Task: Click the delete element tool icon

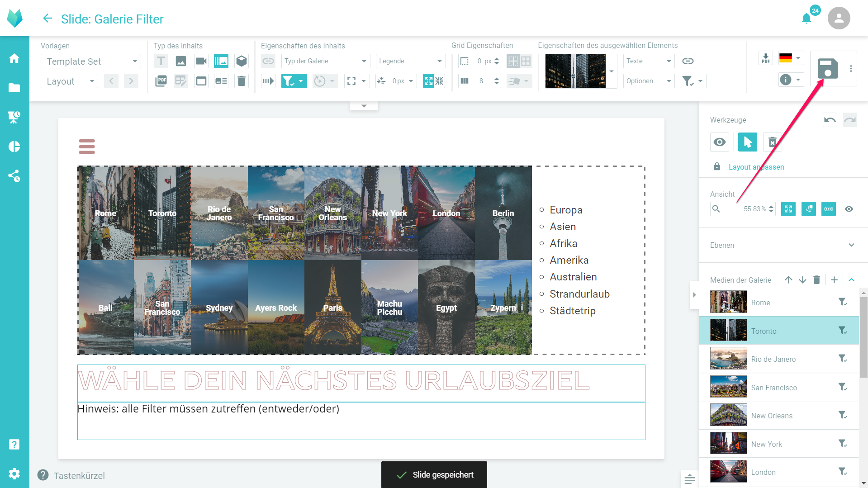Action: coord(773,142)
